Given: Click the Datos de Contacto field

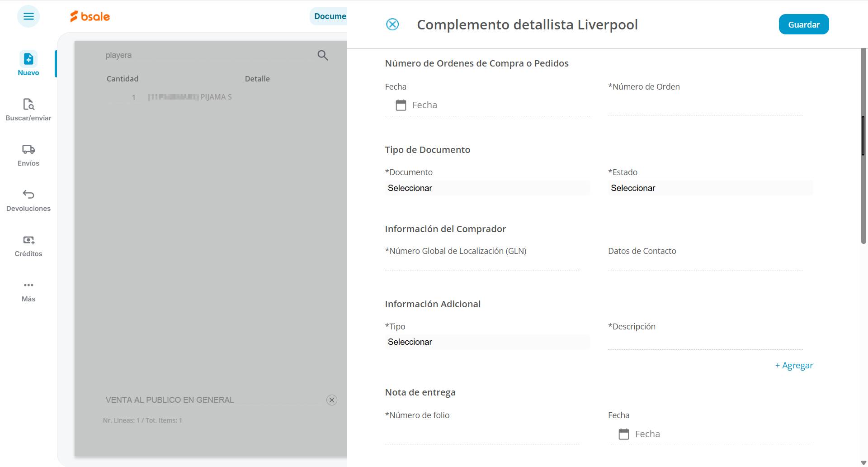Looking at the screenshot, I should [705, 262].
